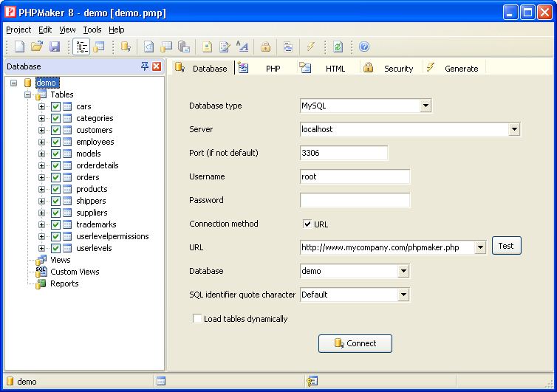Switch to the Generate tab
This screenshot has width=557, height=392.
[x=454, y=68]
